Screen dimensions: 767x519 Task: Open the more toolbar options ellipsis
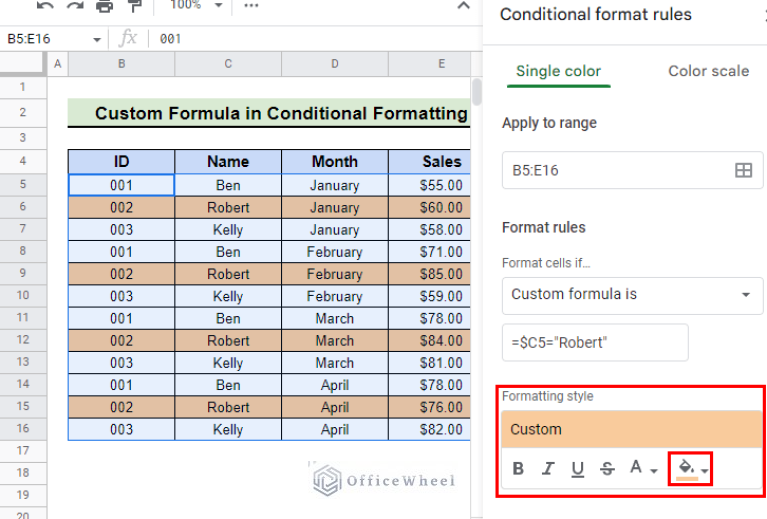tap(251, 6)
